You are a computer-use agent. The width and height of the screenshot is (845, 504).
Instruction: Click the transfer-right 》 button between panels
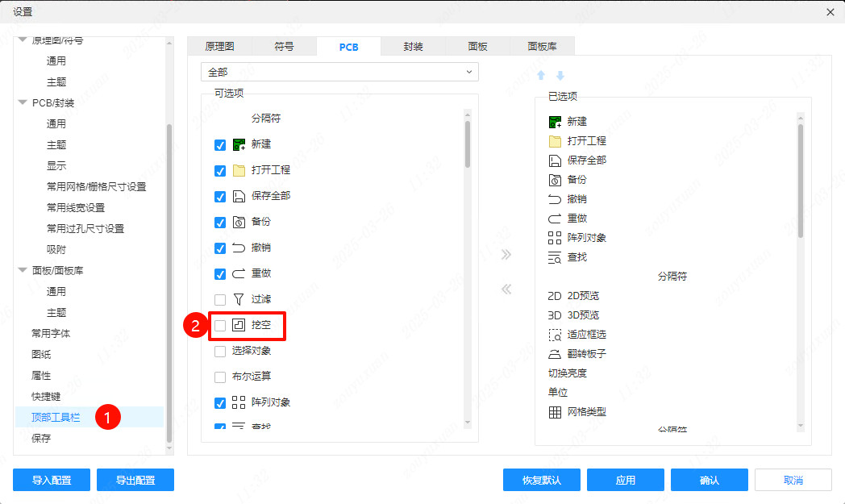pos(506,255)
